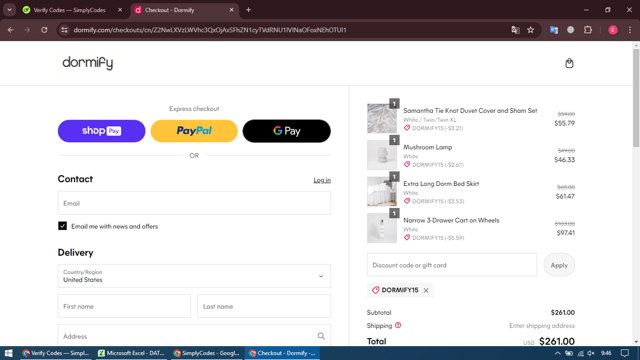Remove the DORMIFY15 discount code
This screenshot has width=640, height=360.
click(x=426, y=290)
